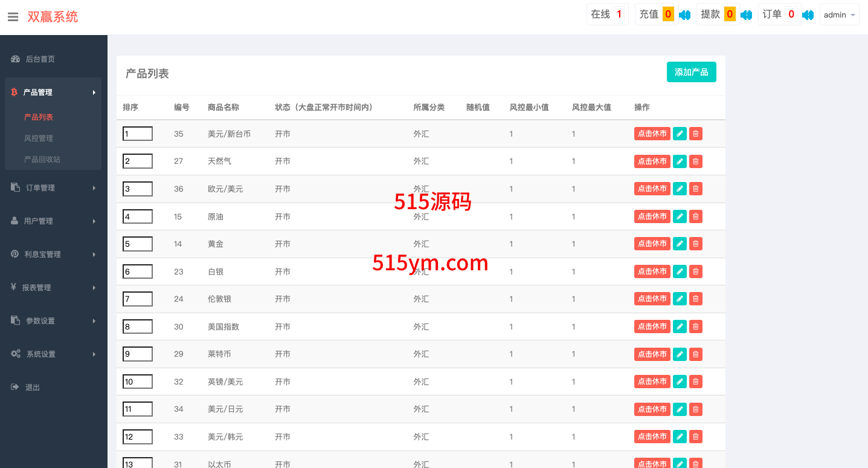The image size is (868, 468).
Task: Click the speaker icon beside 订单 counter
Action: point(808,15)
